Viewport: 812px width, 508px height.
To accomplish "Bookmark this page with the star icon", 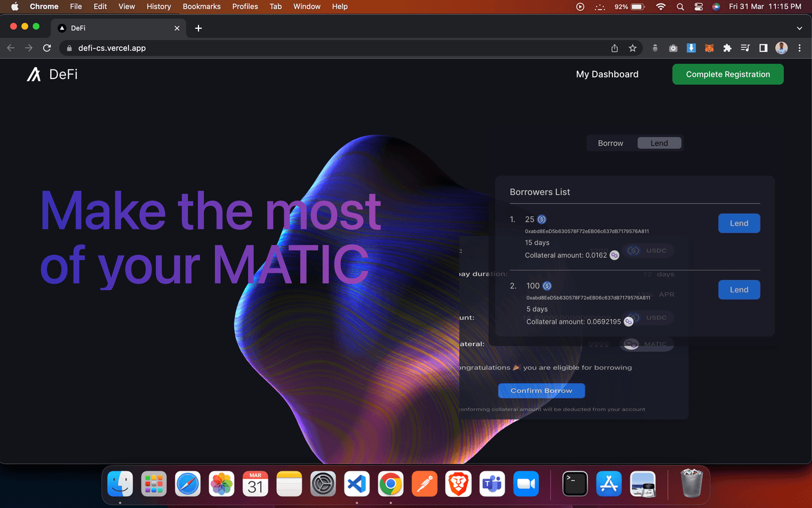I will pos(633,48).
